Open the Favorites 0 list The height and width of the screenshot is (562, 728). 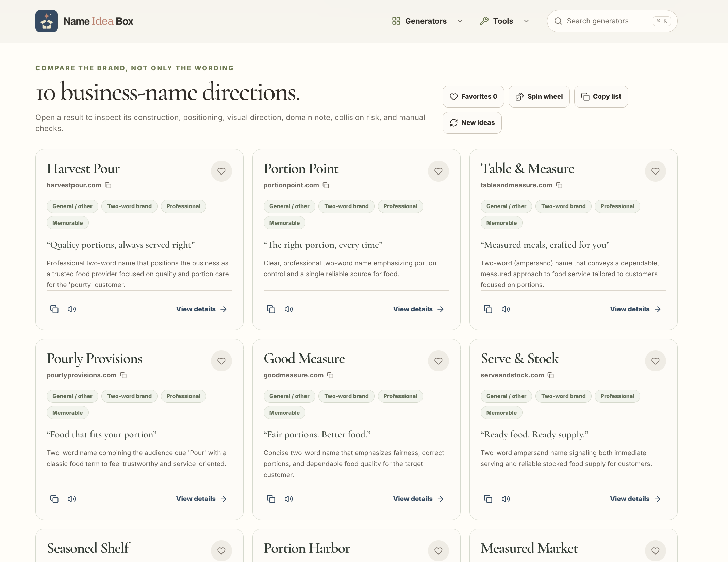click(473, 97)
